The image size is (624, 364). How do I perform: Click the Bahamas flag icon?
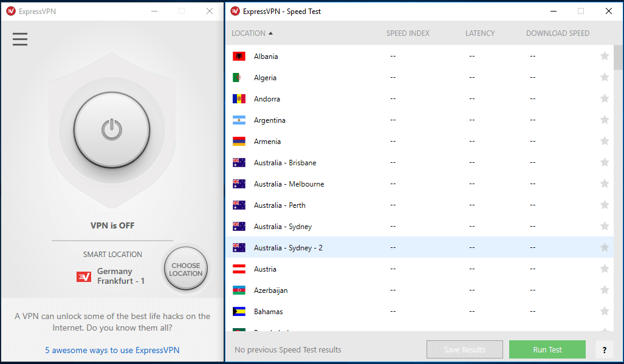coord(239,312)
